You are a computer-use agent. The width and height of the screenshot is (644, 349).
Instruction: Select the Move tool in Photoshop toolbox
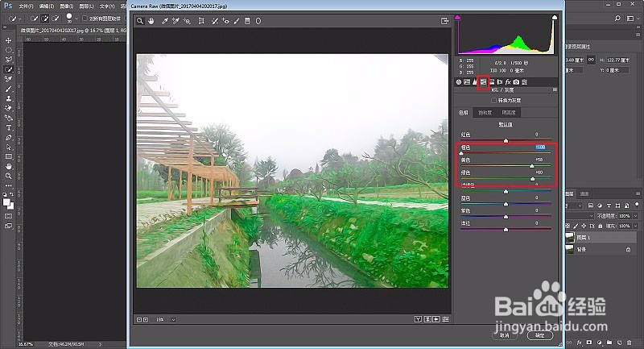pos(8,40)
